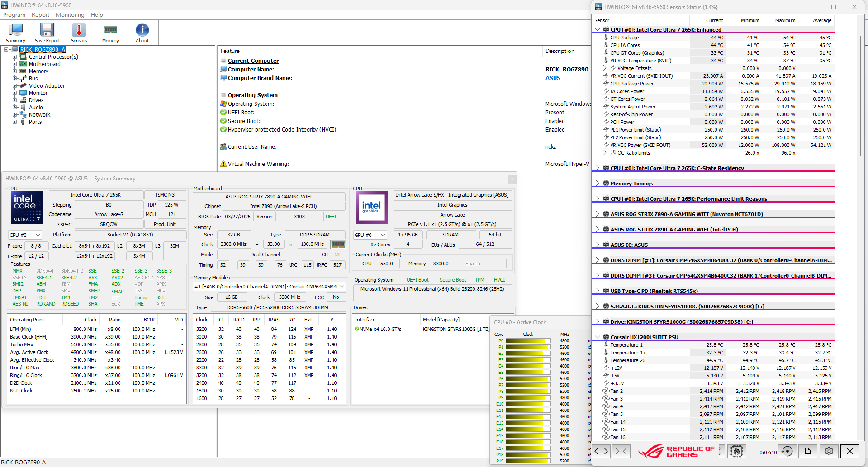Click the logging document icon in Sensors window

808,451
